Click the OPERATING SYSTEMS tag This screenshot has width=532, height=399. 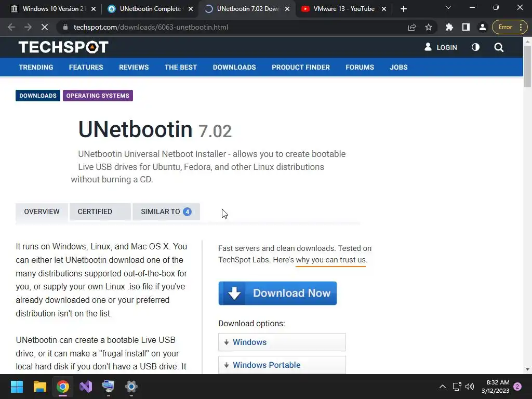[98, 96]
